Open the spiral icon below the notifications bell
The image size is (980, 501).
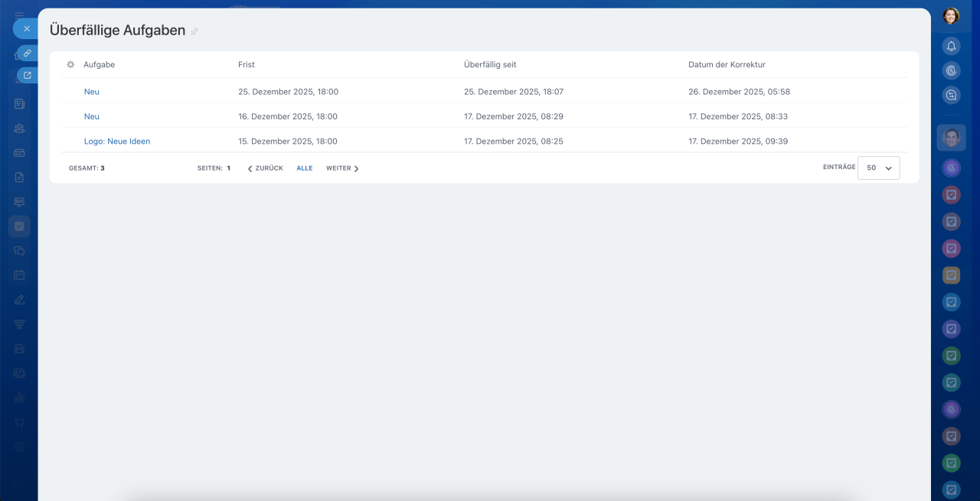[951, 70]
